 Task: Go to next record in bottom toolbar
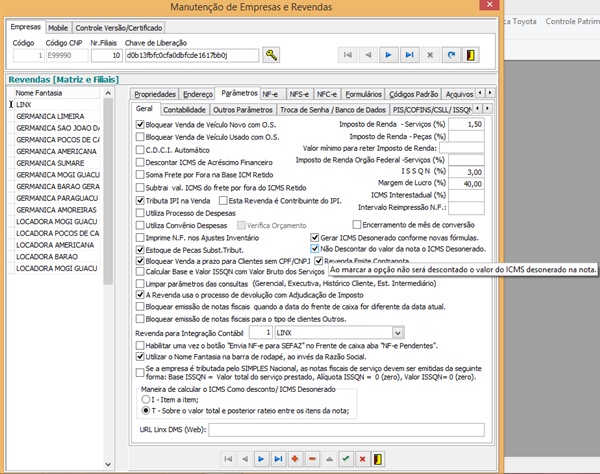(x=261, y=457)
